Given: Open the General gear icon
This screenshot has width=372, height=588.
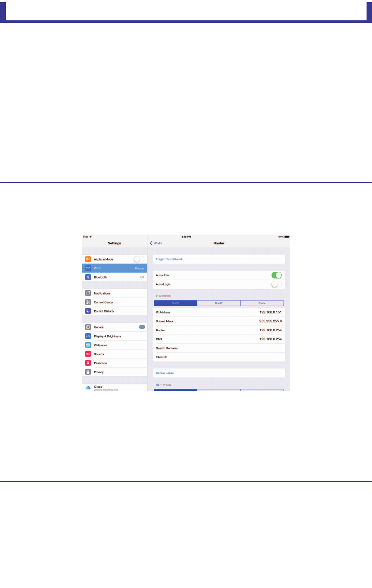Looking at the screenshot, I should 88,327.
